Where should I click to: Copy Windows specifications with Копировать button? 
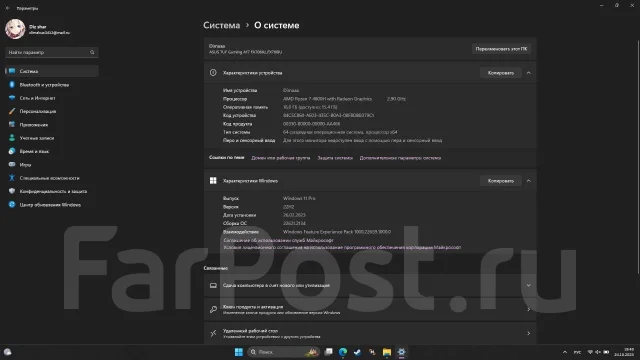(x=500, y=181)
